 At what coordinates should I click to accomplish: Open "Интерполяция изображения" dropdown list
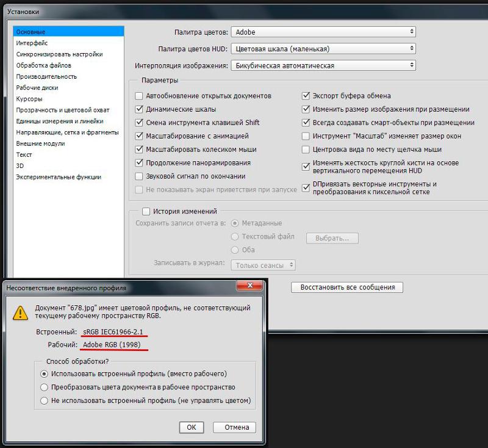[323, 65]
